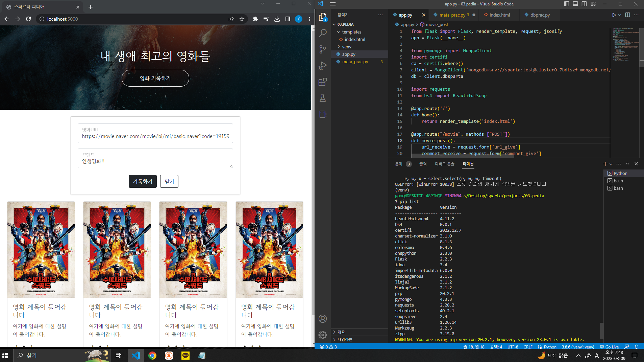Switch to the meta_prac.py editor tab
The width and height of the screenshot is (644, 362).
[x=454, y=15]
